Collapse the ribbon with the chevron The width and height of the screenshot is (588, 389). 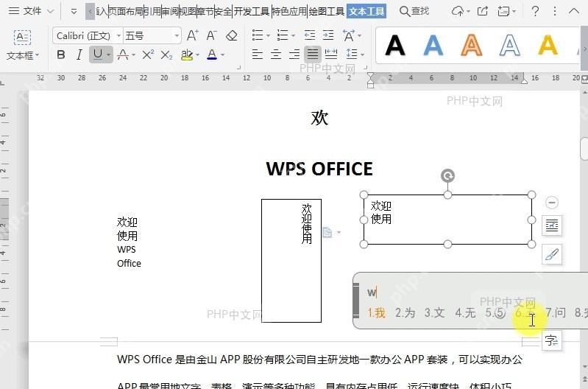(574, 11)
